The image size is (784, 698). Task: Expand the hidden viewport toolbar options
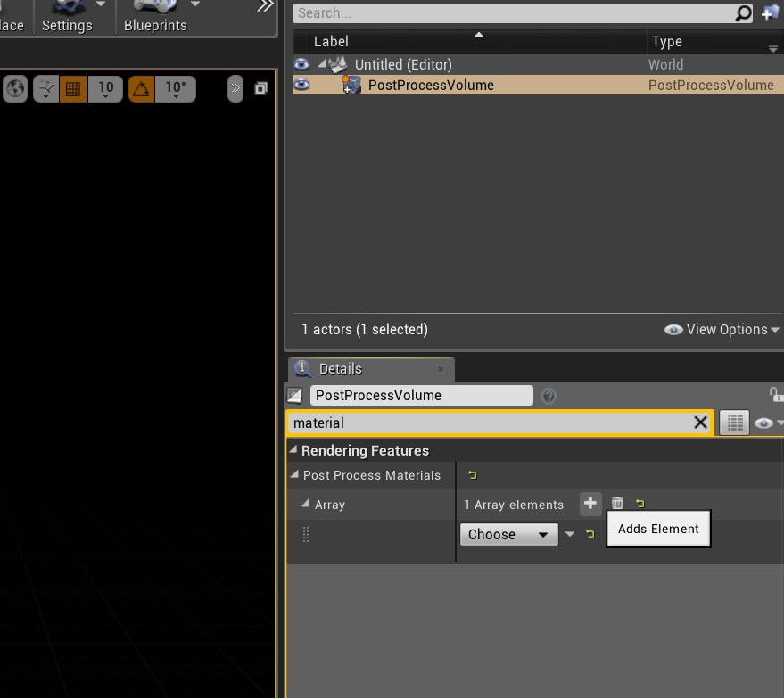[235, 88]
